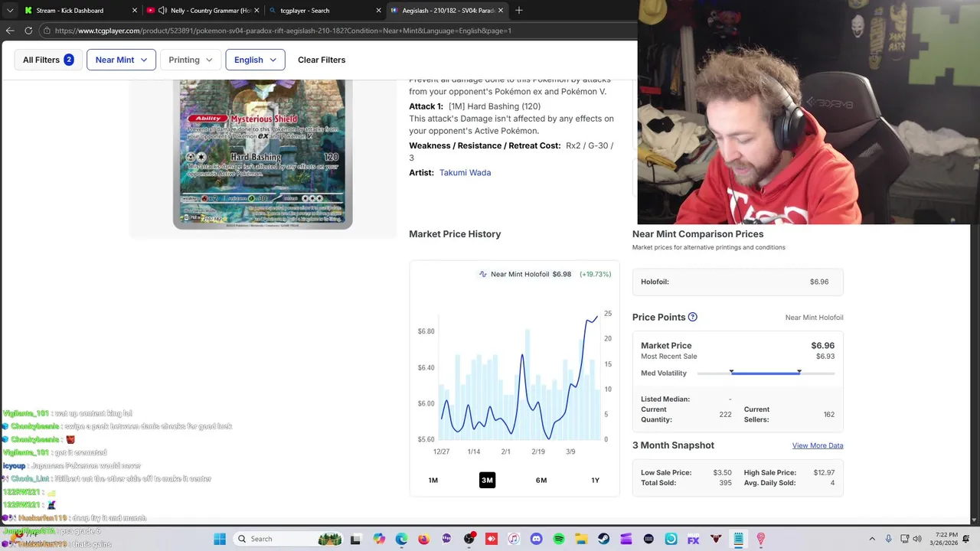Open Microsoft Edge from taskbar
Image resolution: width=980 pixels, height=551 pixels.
401,539
